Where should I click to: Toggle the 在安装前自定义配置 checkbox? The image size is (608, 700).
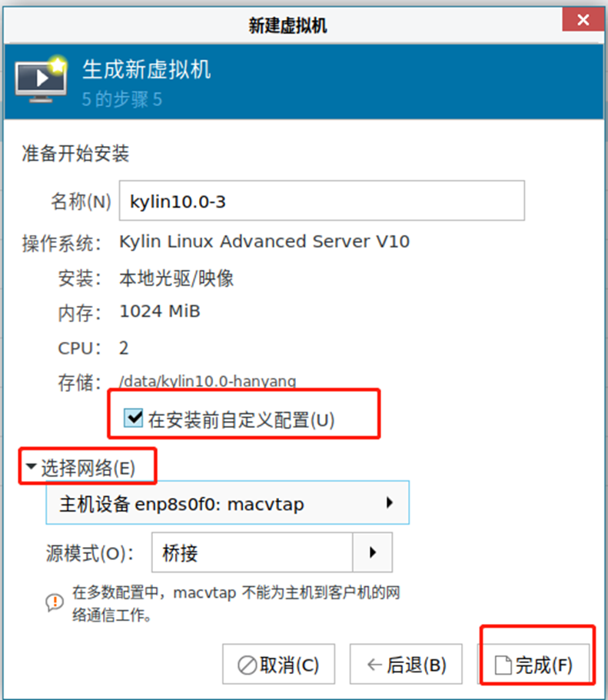pyautogui.click(x=134, y=418)
